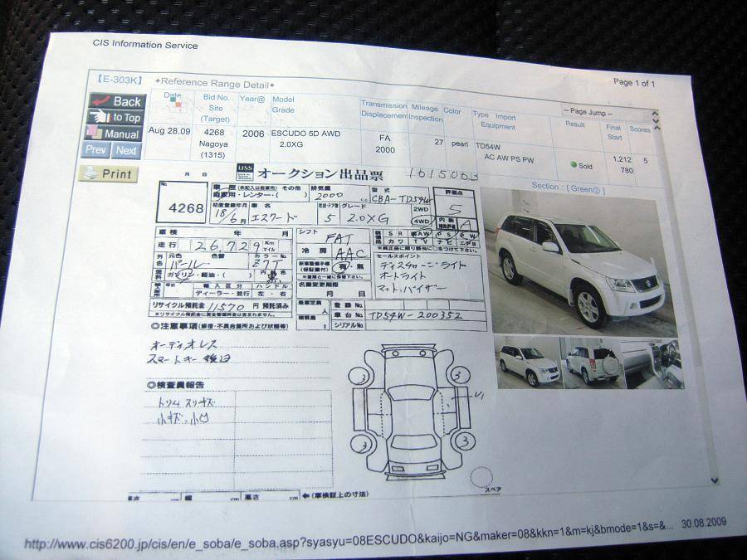Click the year 2006 cell

pyautogui.click(x=252, y=134)
